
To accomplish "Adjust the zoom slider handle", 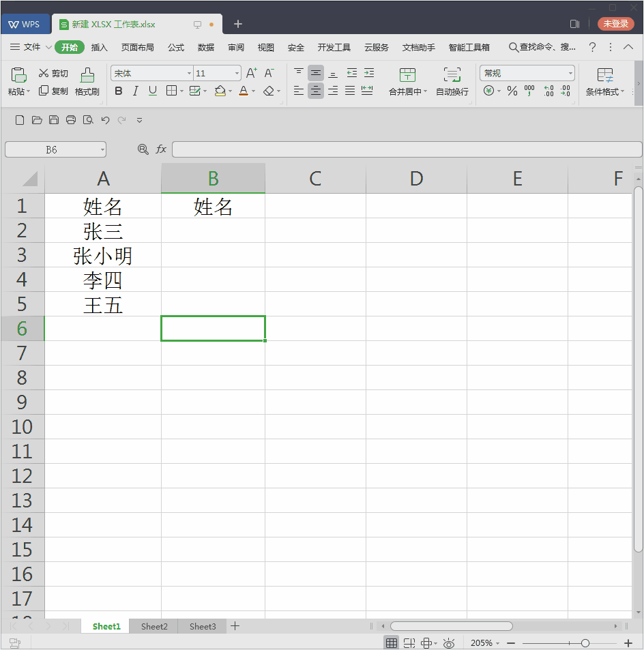I will (x=585, y=643).
